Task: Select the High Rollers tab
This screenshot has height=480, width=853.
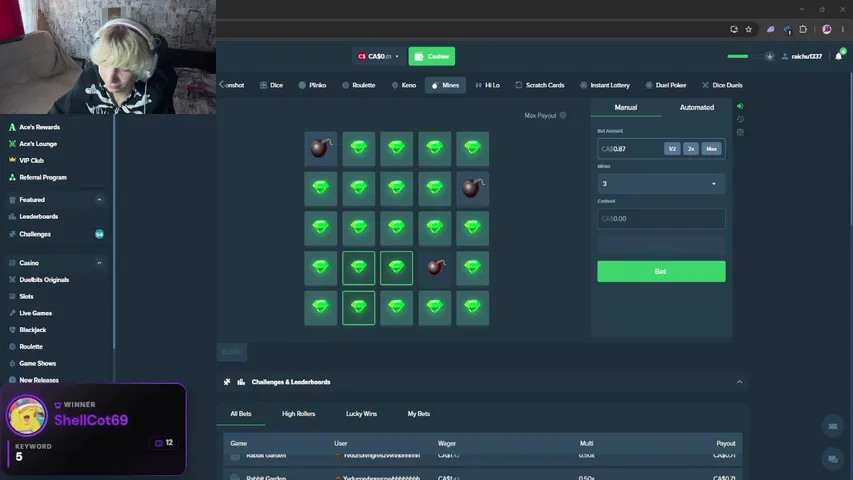Action: (x=298, y=414)
